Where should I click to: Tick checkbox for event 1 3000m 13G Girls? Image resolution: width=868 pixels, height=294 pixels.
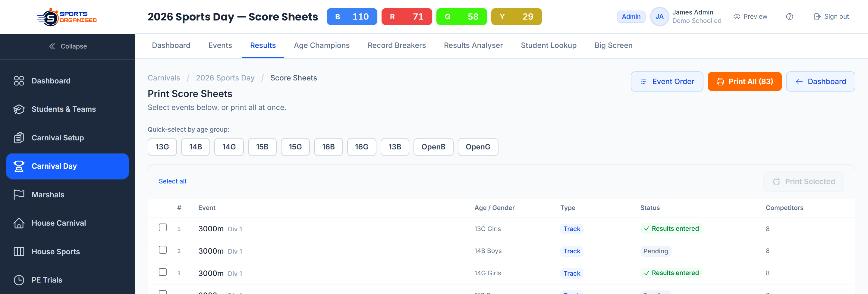pyautogui.click(x=163, y=228)
